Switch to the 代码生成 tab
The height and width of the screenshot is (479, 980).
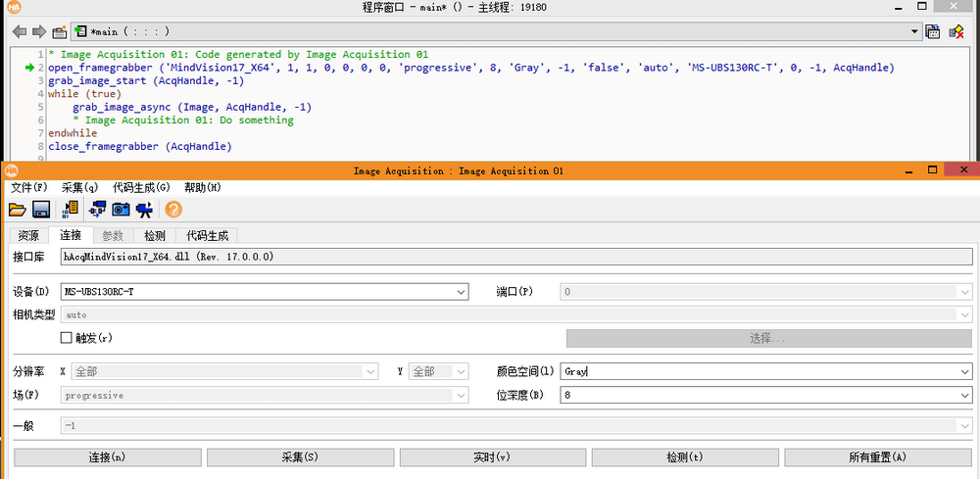point(208,236)
